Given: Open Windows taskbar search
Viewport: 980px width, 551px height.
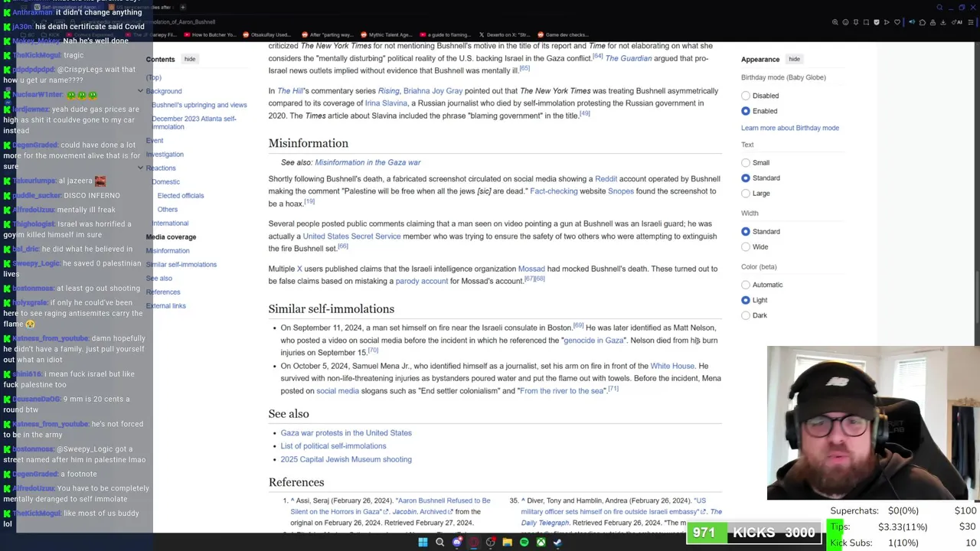Looking at the screenshot, I should point(440,542).
